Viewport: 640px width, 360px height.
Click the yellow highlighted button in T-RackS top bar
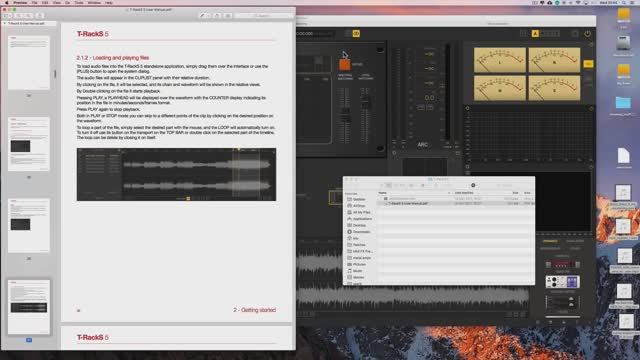(x=356, y=33)
